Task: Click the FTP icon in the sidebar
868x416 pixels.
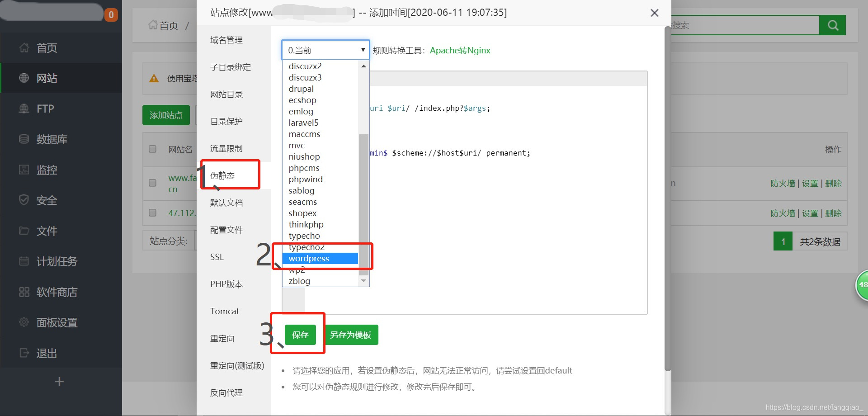Action: point(24,109)
